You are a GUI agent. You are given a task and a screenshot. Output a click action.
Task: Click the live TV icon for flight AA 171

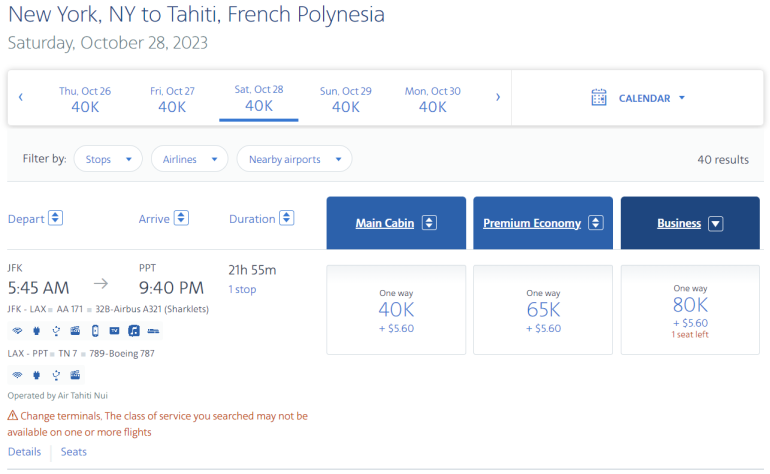point(114,331)
